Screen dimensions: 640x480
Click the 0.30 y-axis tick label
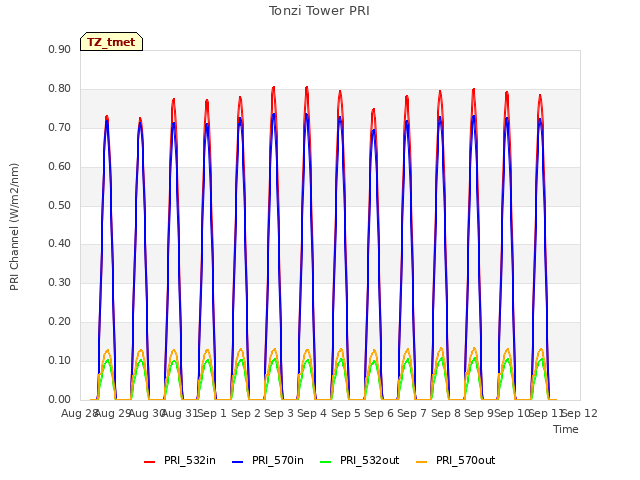coord(60,282)
